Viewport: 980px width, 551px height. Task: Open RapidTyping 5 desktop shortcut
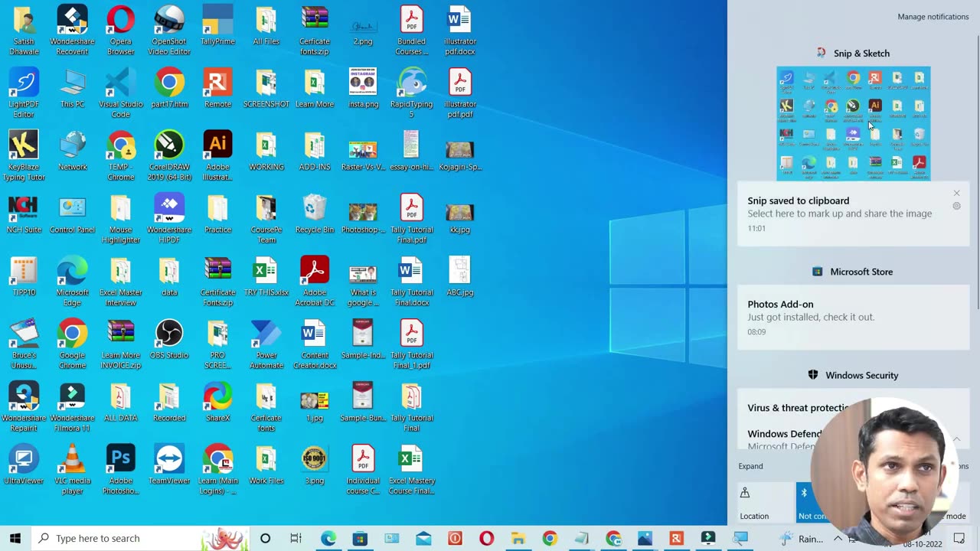[x=412, y=93]
